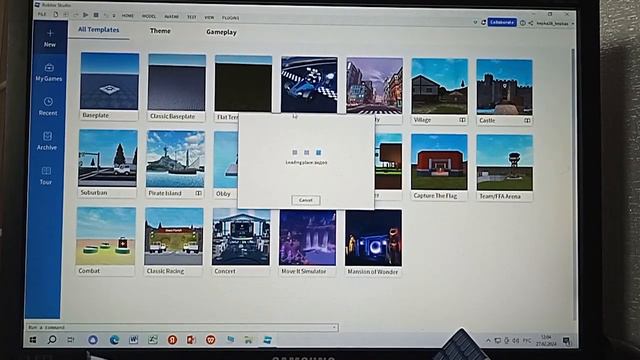The image size is (640, 360).
Task: Select the Gameplay templates tab
Action: (221, 32)
